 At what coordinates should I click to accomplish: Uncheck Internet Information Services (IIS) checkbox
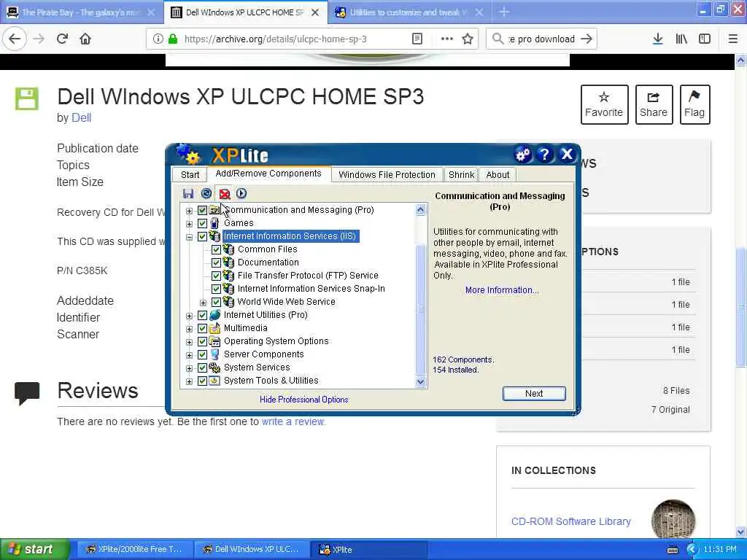point(203,236)
